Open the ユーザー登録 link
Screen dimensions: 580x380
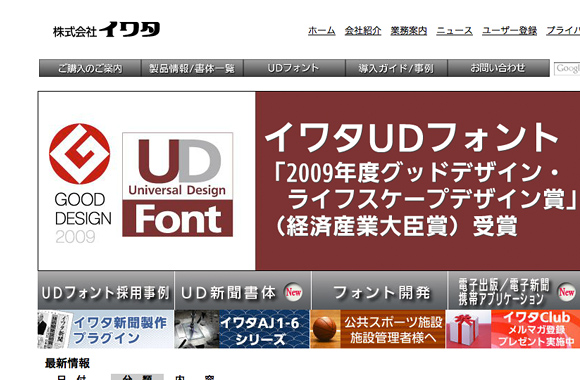tap(509, 31)
